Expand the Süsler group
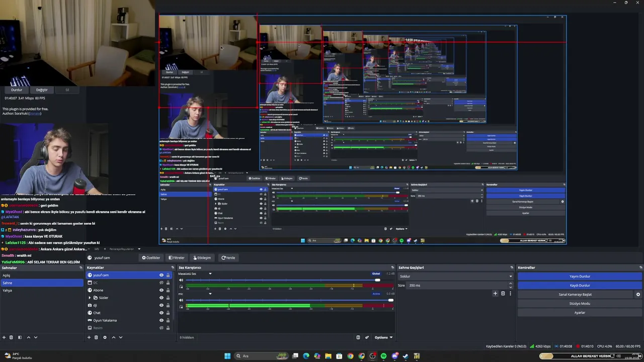This screenshot has height=362, width=644. pyautogui.click(x=90, y=298)
